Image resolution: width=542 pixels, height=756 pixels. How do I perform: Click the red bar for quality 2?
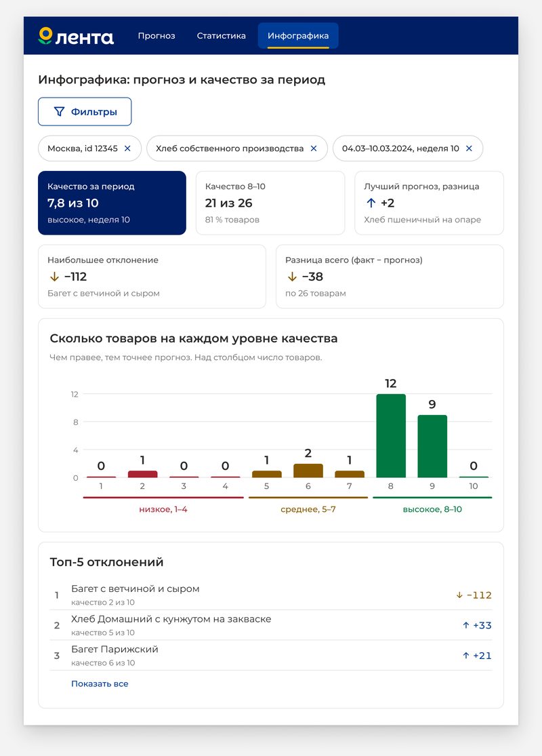(x=142, y=475)
